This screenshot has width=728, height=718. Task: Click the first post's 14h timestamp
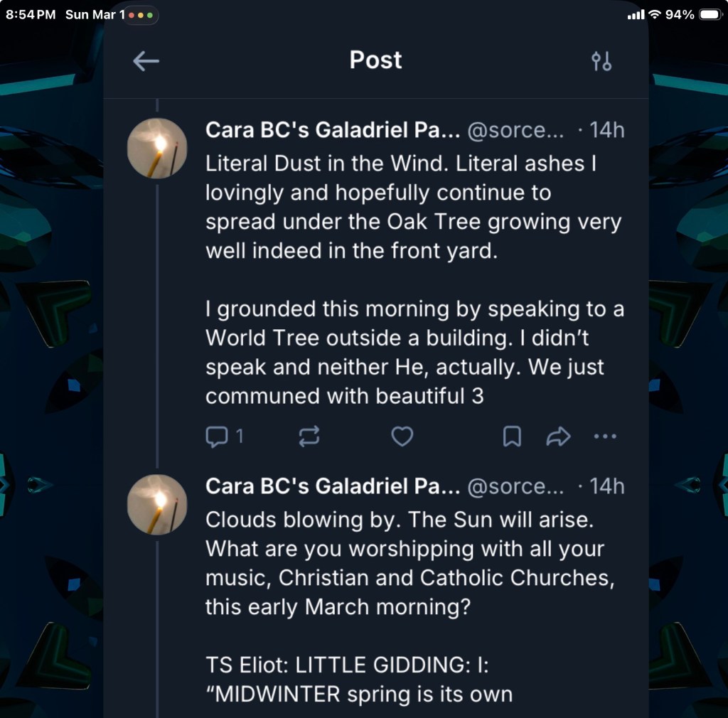click(606, 131)
